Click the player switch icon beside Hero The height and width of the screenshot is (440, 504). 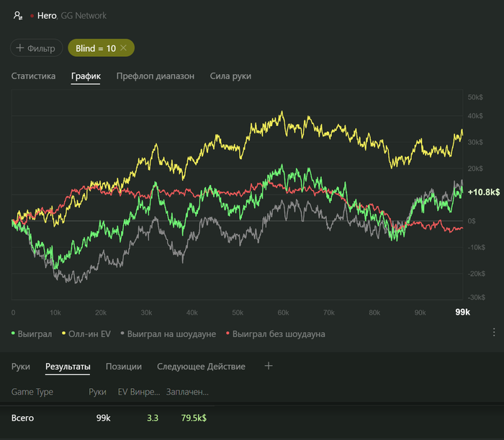tap(18, 15)
